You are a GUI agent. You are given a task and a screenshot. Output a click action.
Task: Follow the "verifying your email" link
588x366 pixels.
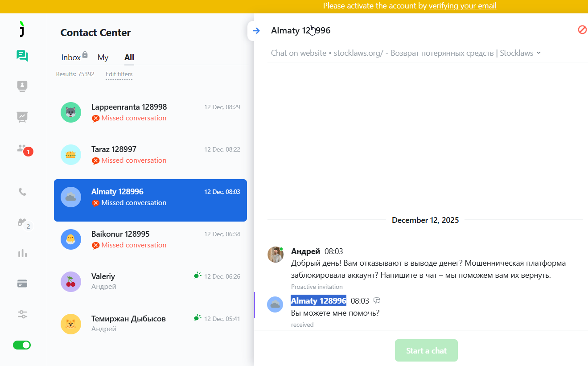(x=462, y=6)
